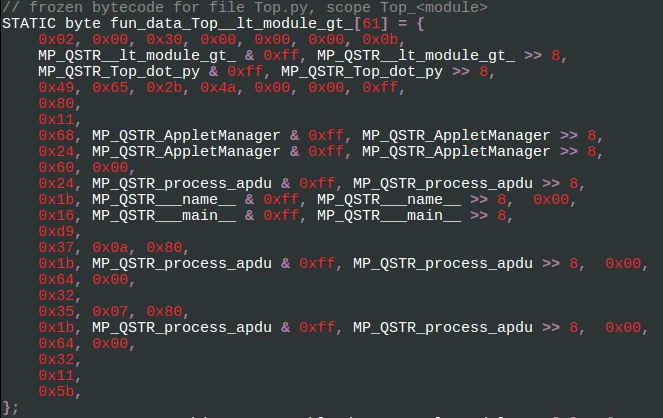
Task: Click the 0x11 value directly above 0x5b
Action: (56, 376)
